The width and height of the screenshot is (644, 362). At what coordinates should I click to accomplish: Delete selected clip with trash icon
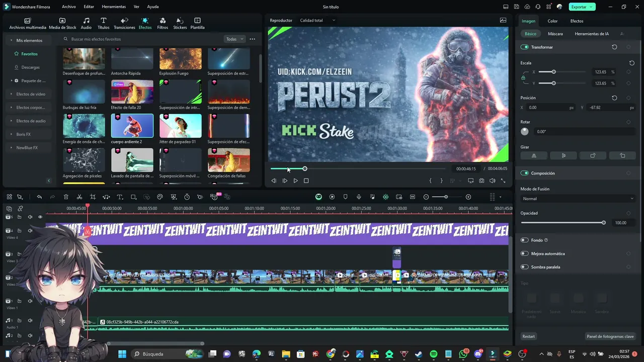(66, 197)
